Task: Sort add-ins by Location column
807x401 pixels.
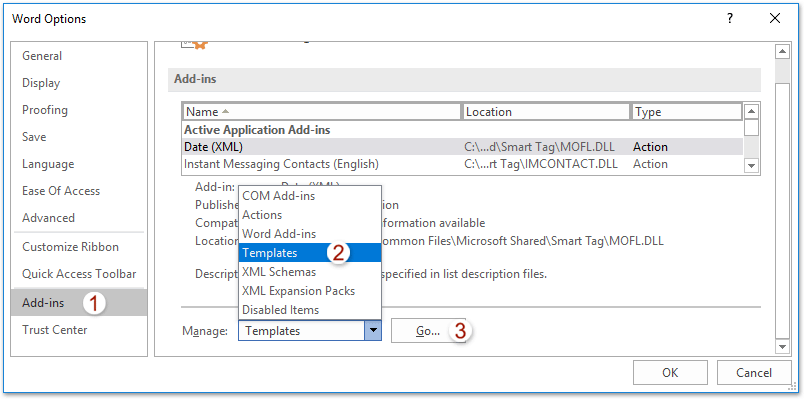Action: [x=545, y=112]
